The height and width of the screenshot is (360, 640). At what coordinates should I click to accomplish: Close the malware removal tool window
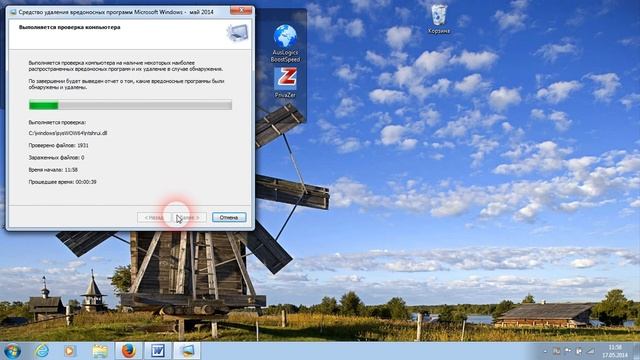tap(241, 10)
